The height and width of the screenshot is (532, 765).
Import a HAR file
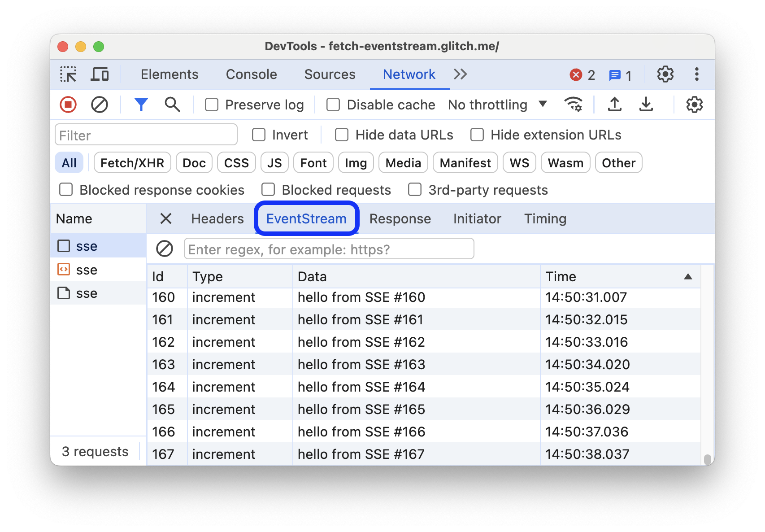coord(615,105)
